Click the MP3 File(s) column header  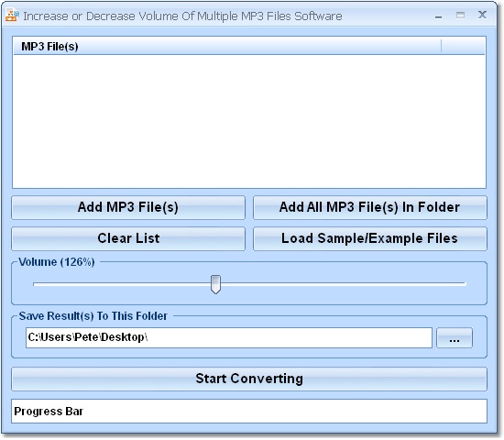pos(227,47)
